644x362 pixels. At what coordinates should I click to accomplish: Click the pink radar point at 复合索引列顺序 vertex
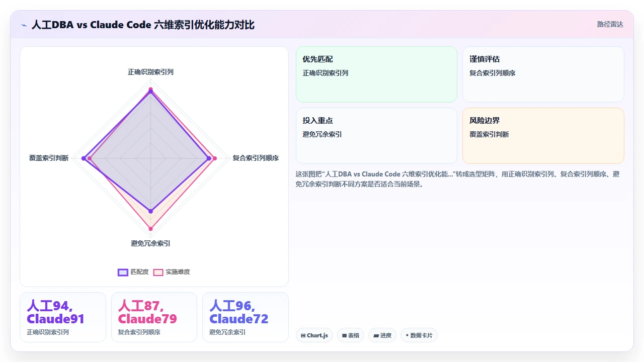(x=215, y=158)
